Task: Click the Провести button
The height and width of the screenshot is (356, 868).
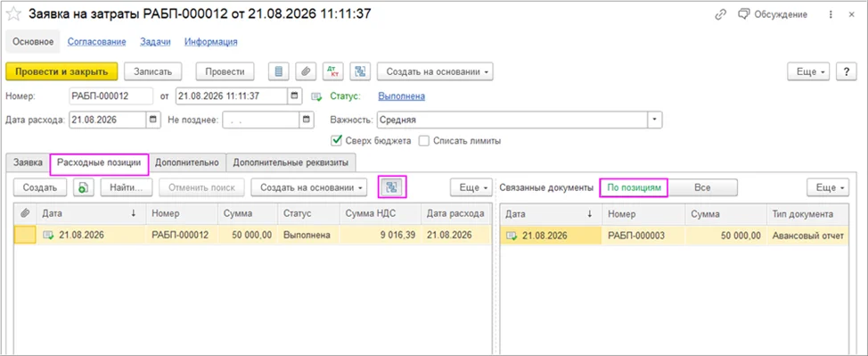Action: (x=225, y=71)
